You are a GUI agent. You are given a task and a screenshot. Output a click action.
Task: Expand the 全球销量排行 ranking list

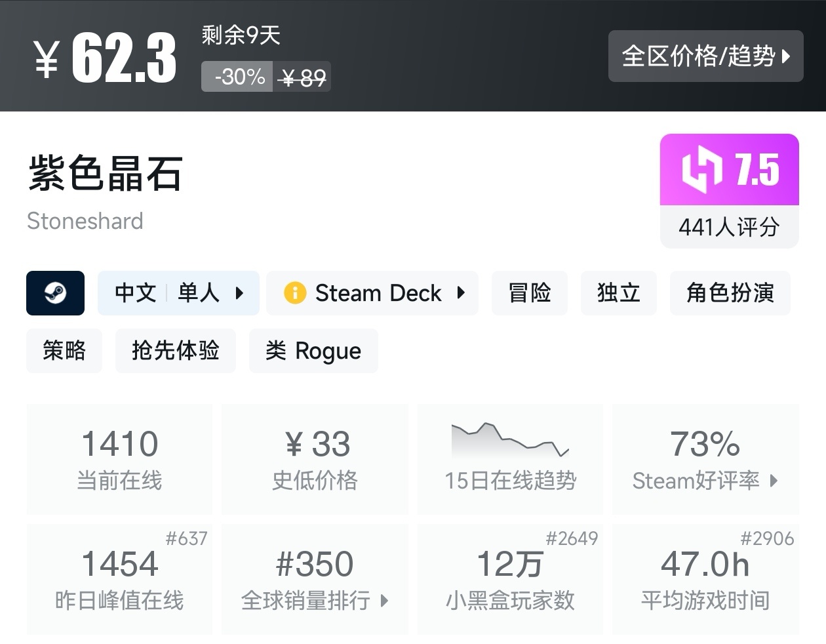pos(314,600)
